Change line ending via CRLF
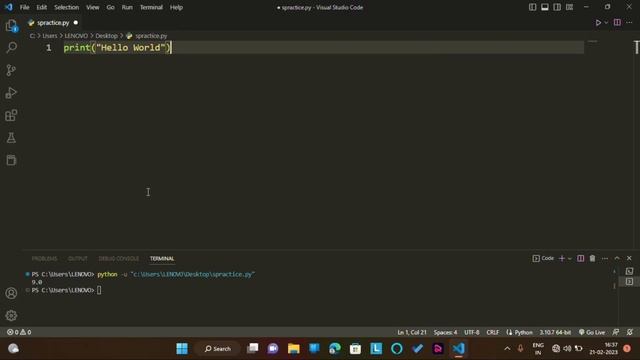640x360 pixels. [493, 332]
